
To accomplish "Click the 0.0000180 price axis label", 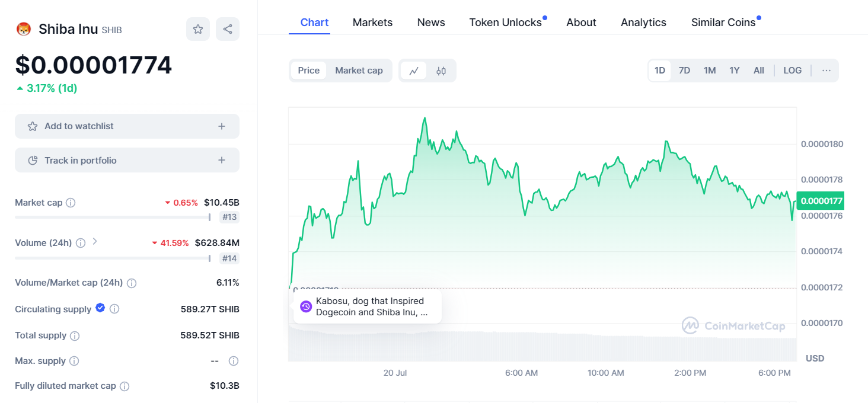I will tap(822, 144).
